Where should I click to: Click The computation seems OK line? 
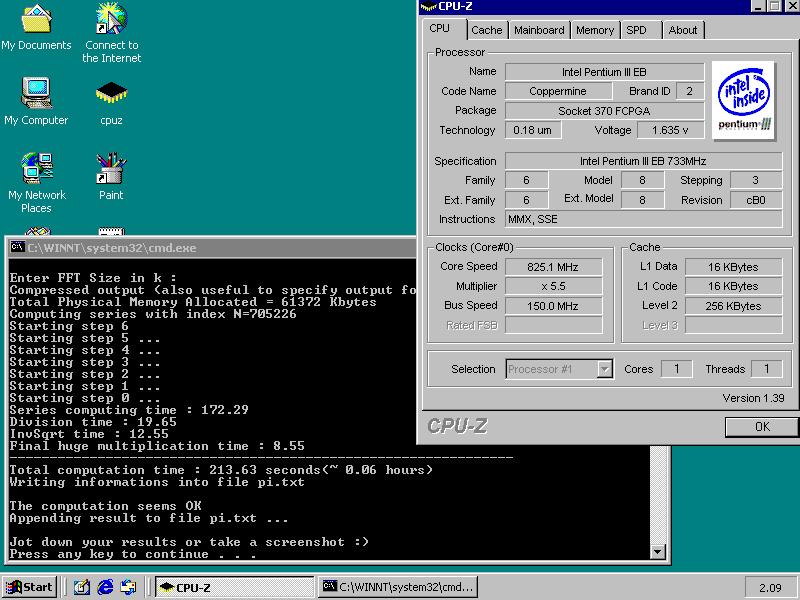click(105, 506)
